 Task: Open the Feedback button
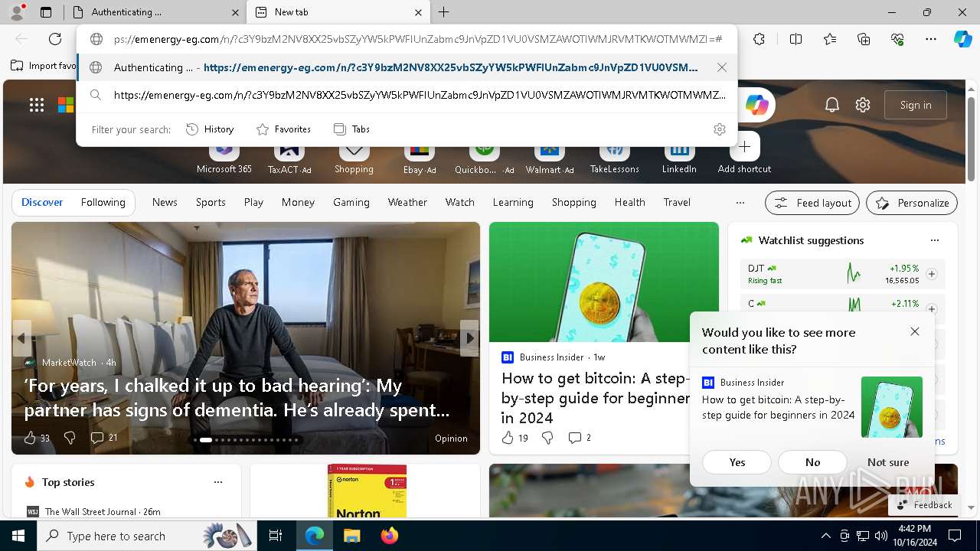point(925,505)
